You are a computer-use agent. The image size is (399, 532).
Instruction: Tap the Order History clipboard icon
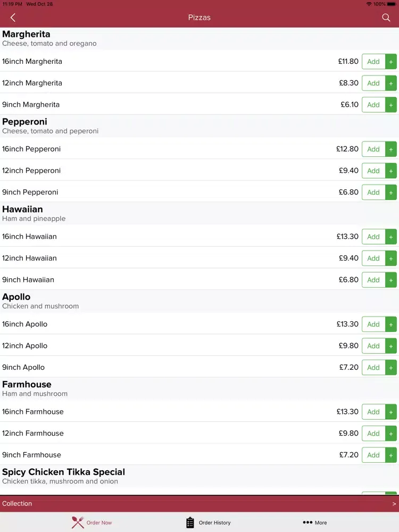[190, 522]
